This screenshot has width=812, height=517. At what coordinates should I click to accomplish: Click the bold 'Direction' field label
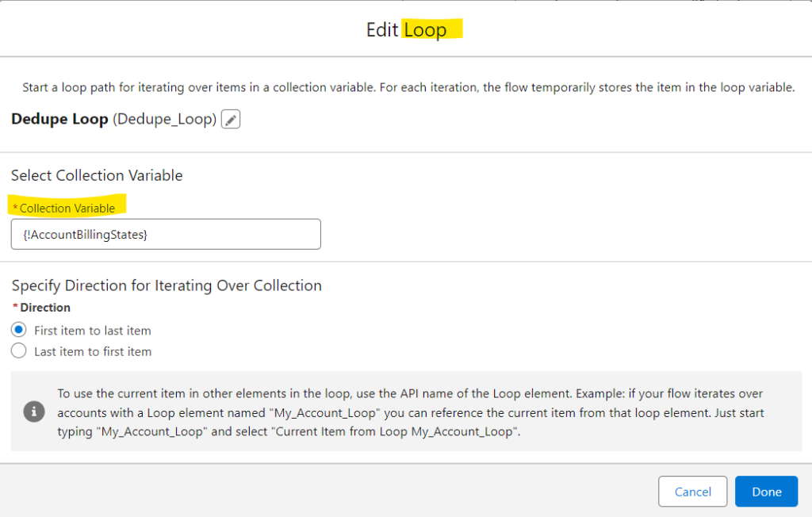[45, 308]
